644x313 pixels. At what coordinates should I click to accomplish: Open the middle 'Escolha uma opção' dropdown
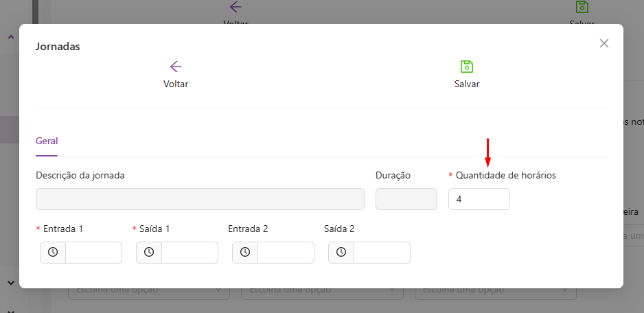point(321,290)
